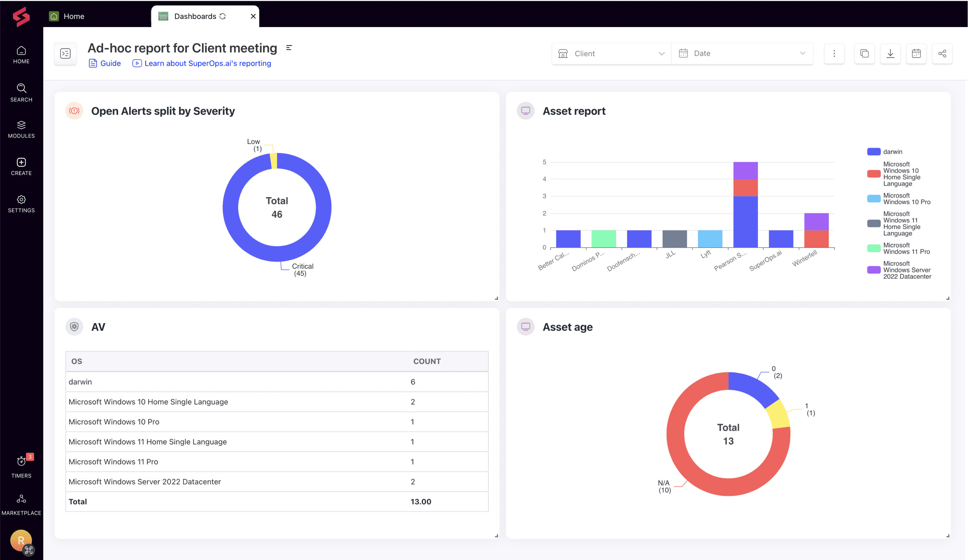Open the schedule calendar icon

tap(917, 53)
